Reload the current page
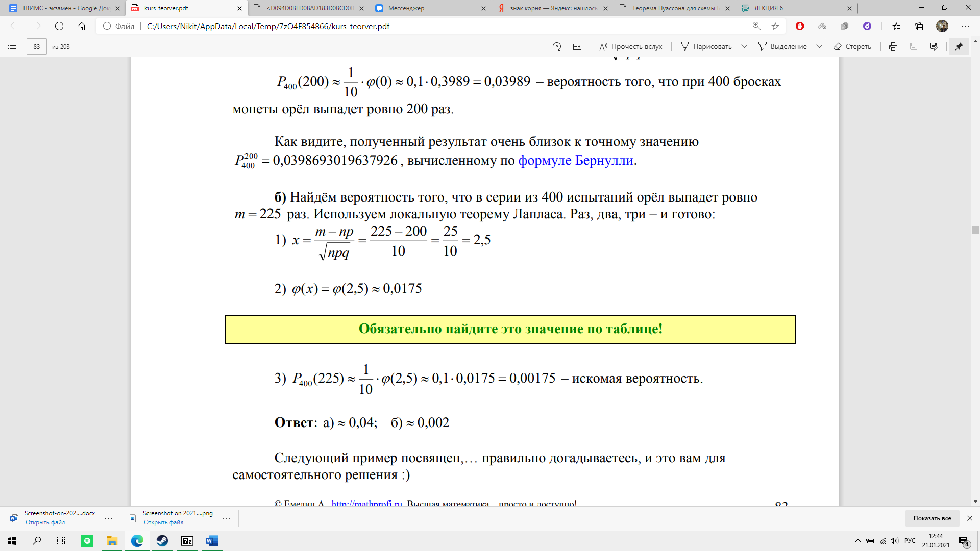This screenshot has height=551, width=980. (59, 26)
